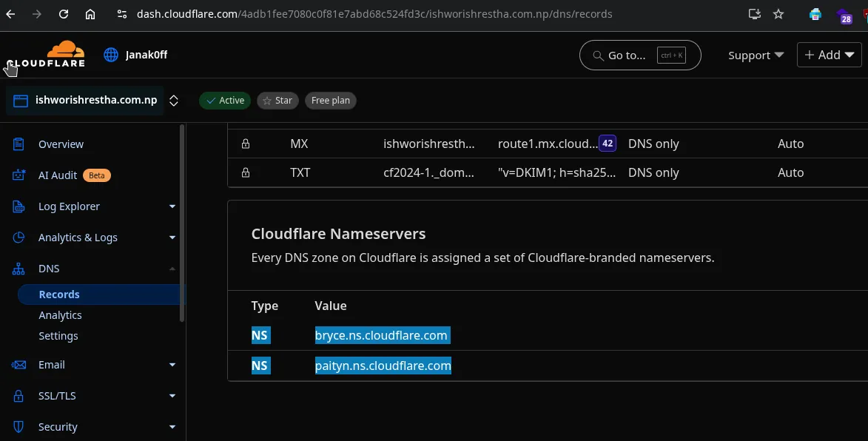Click the Free plan badge
The height and width of the screenshot is (441, 868).
click(330, 101)
